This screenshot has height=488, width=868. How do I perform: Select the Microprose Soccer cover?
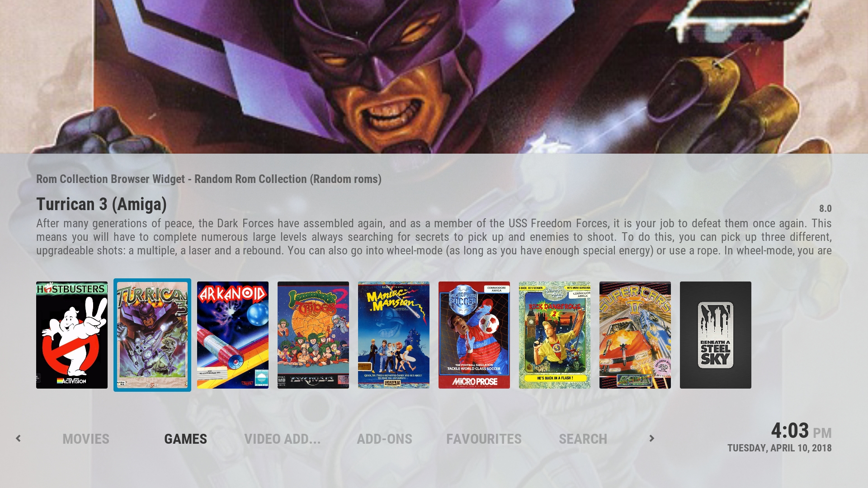(x=474, y=335)
